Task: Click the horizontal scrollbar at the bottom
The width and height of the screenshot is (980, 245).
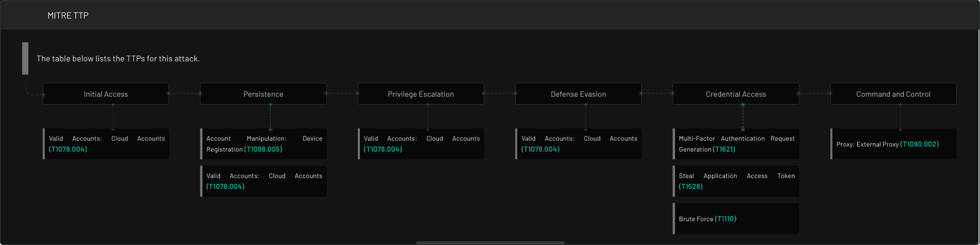Action: [x=490, y=243]
